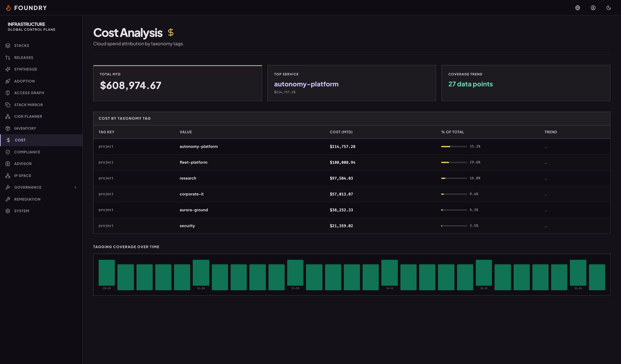Navigate to IP Space
Screen dimensions: 621x364
click(41, 176)
